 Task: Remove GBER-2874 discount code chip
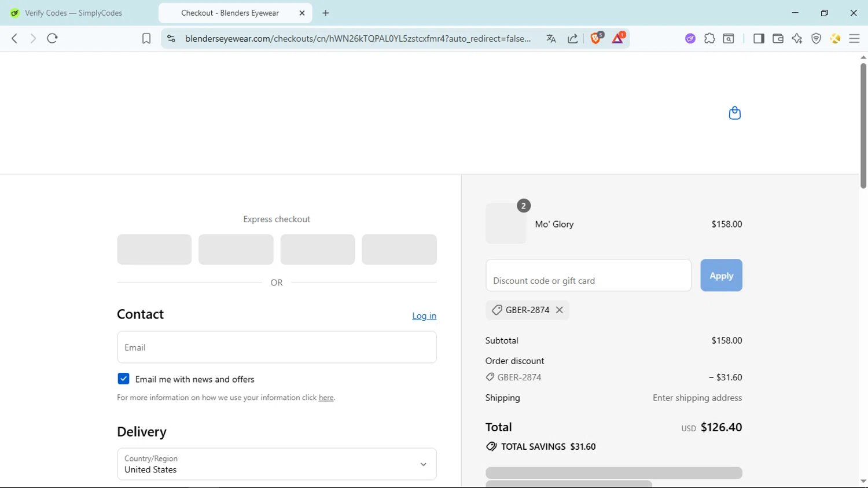click(x=560, y=310)
